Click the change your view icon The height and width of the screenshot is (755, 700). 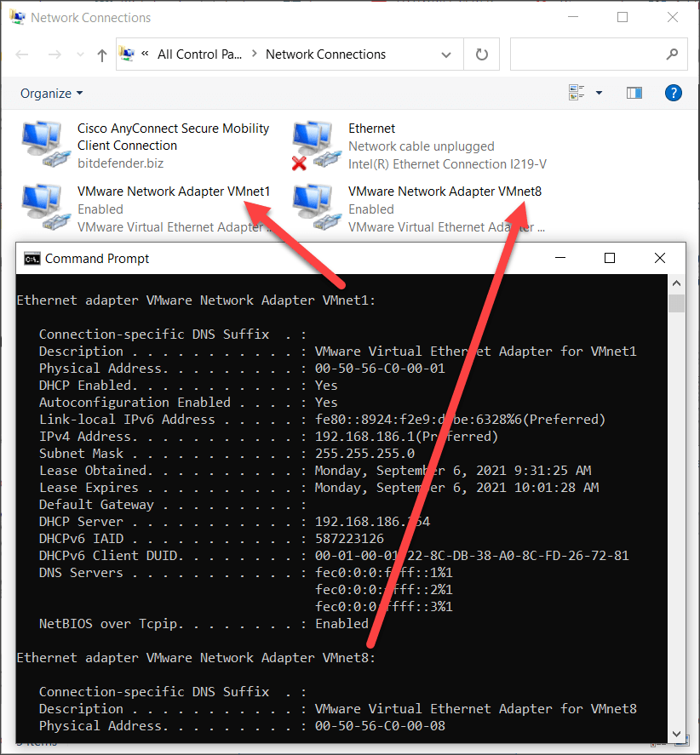[577, 93]
